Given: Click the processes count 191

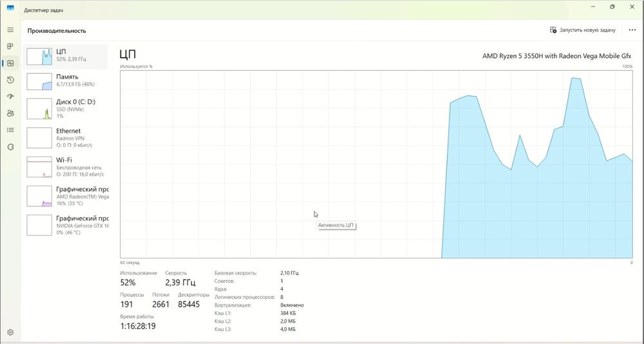Looking at the screenshot, I should pyautogui.click(x=126, y=305).
